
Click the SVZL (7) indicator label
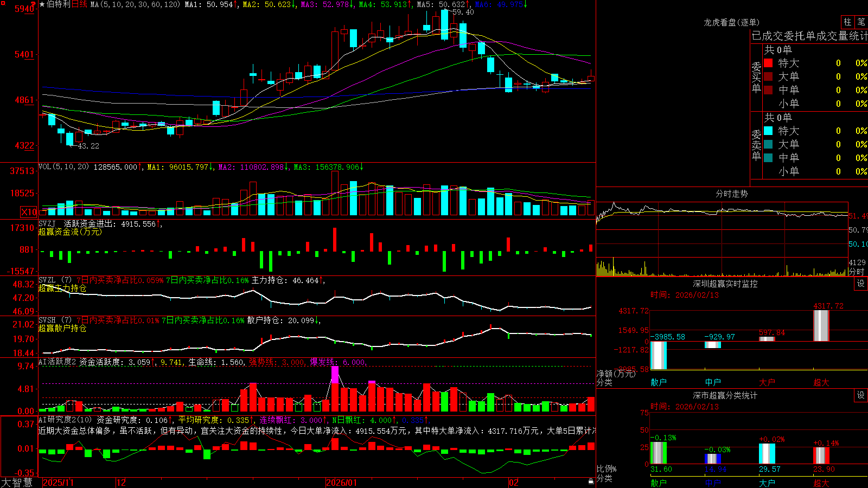[x=55, y=280]
